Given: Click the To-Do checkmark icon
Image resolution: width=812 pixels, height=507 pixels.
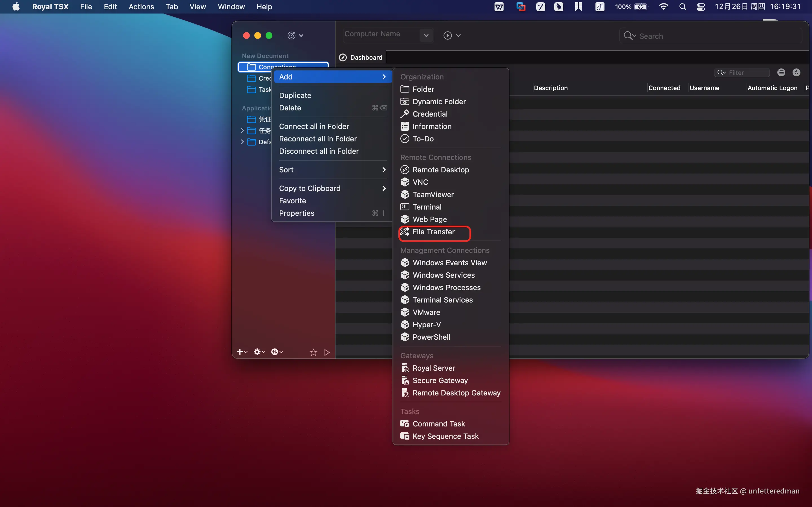Looking at the screenshot, I should [405, 139].
